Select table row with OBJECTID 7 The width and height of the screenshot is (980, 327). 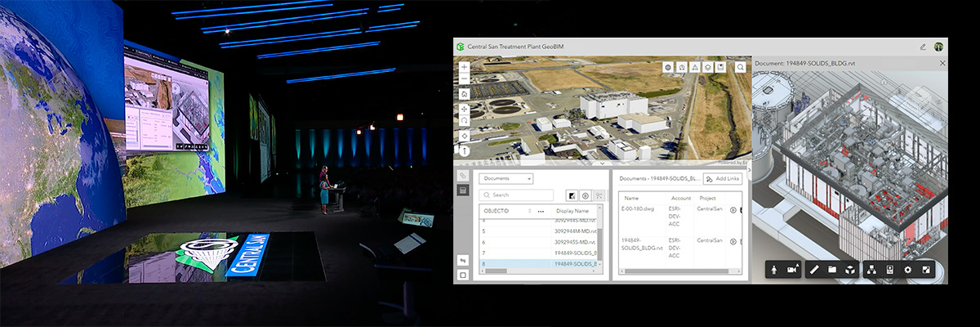pos(538,253)
